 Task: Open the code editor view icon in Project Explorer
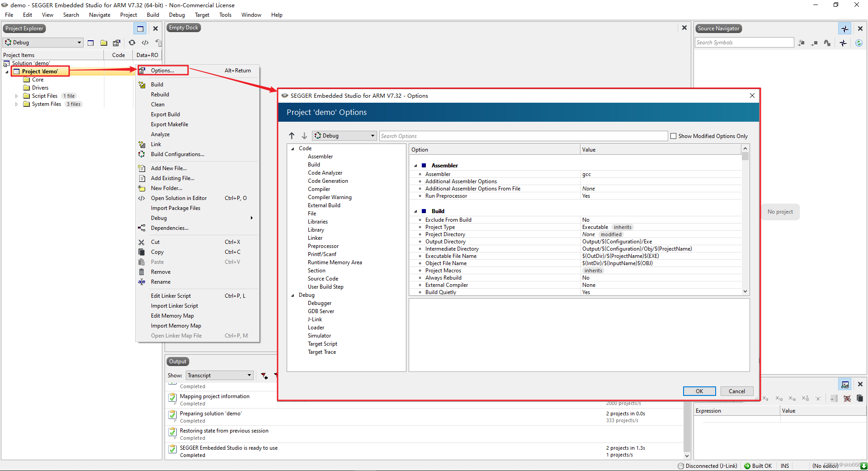pos(145,43)
